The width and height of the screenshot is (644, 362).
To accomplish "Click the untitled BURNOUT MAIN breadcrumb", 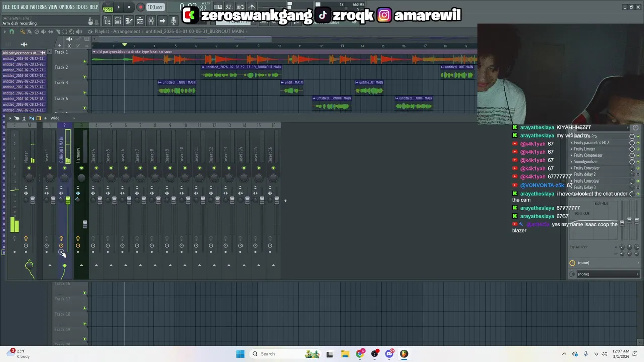I will 195,31.
